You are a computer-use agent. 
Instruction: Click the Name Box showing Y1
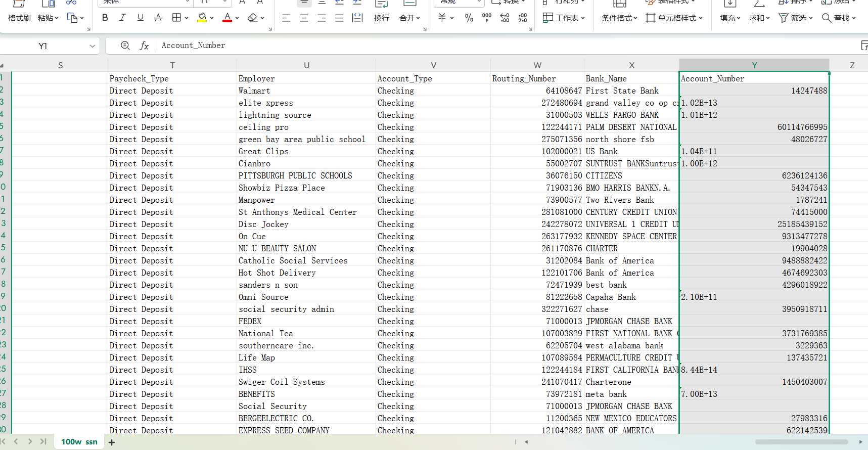coord(43,46)
